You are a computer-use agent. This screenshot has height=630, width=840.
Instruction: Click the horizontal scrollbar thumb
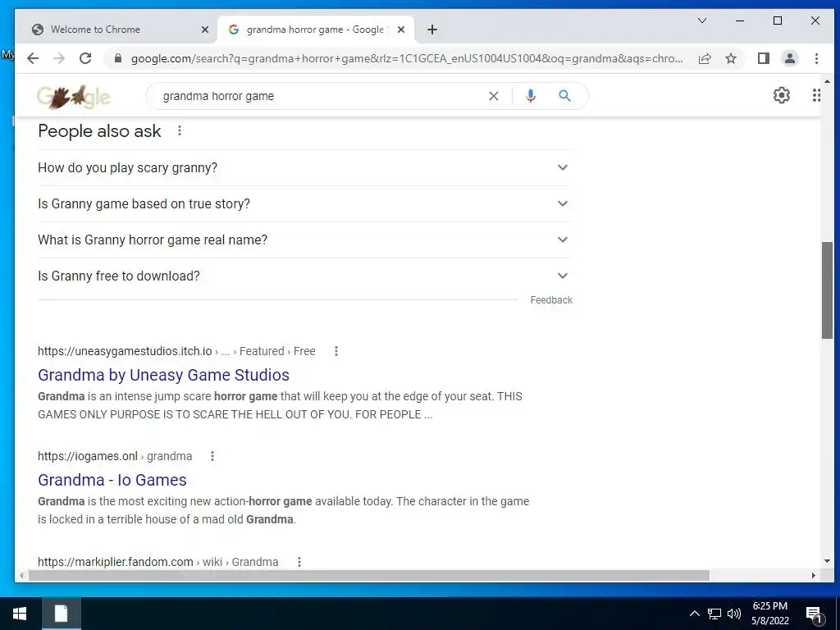click(x=369, y=575)
